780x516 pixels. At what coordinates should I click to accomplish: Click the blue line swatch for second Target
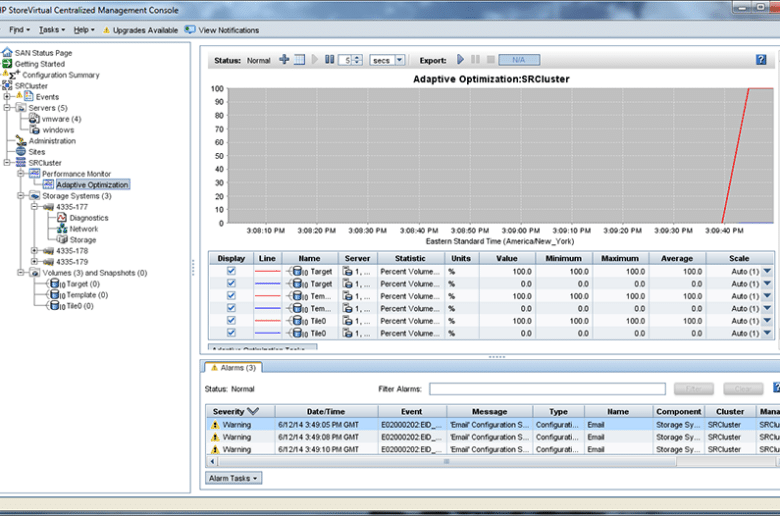coord(267,284)
